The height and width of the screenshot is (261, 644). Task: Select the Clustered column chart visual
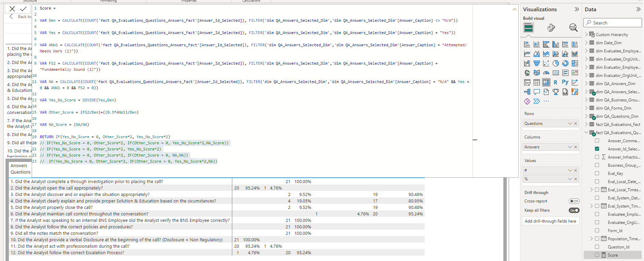pos(555,44)
